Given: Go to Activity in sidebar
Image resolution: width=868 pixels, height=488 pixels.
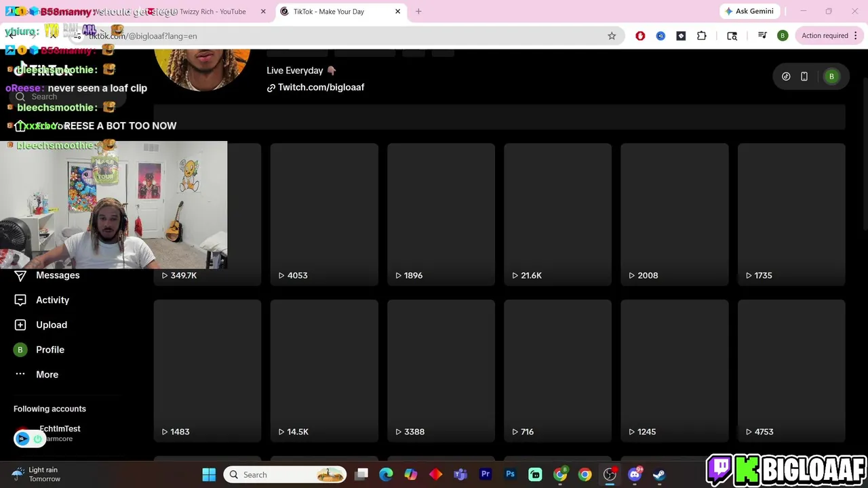Looking at the screenshot, I should (52, 300).
